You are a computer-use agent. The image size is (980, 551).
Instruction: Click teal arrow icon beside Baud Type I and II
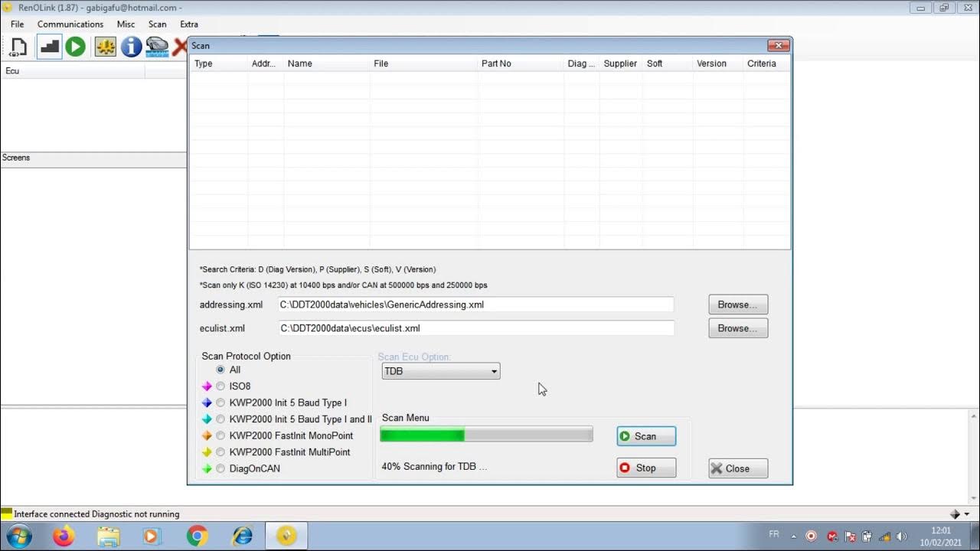click(x=207, y=419)
